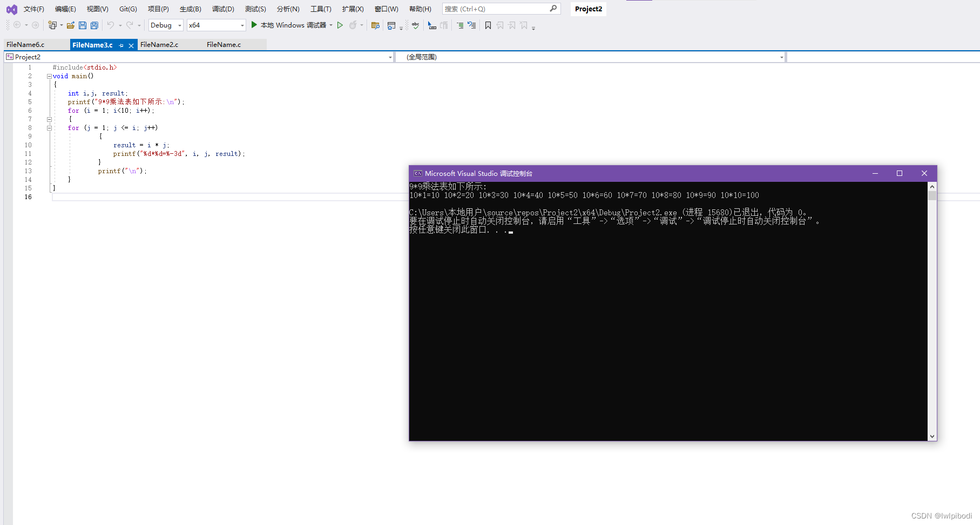Switch to the FileName2.c tab
This screenshot has width=980, height=525.
(159, 45)
